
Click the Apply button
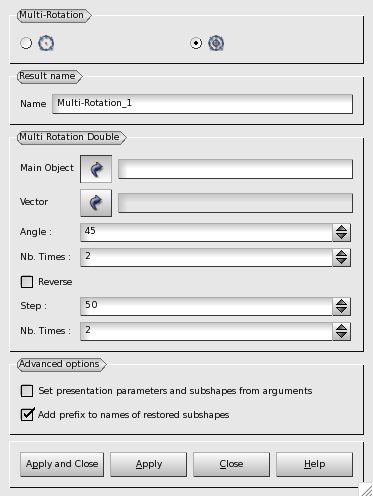click(149, 464)
